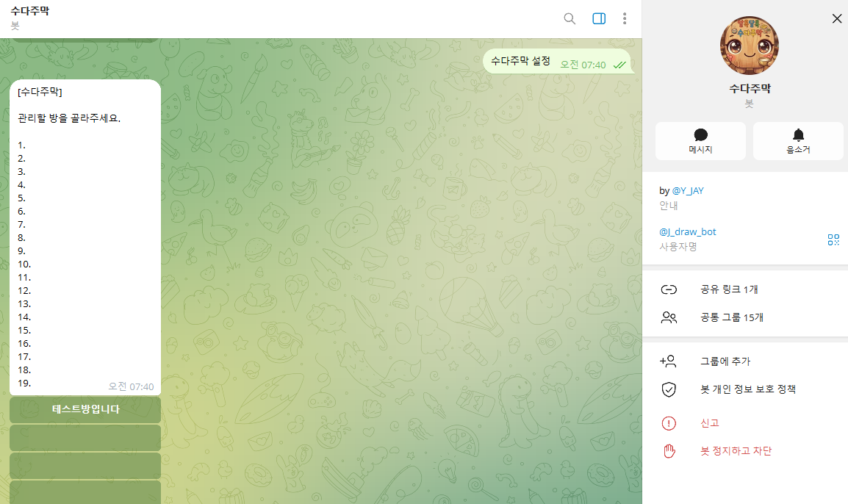Viewport: 848px width, 504px height.
Task: Click the 수다주막 설정 sent message bubble
Action: point(556,61)
